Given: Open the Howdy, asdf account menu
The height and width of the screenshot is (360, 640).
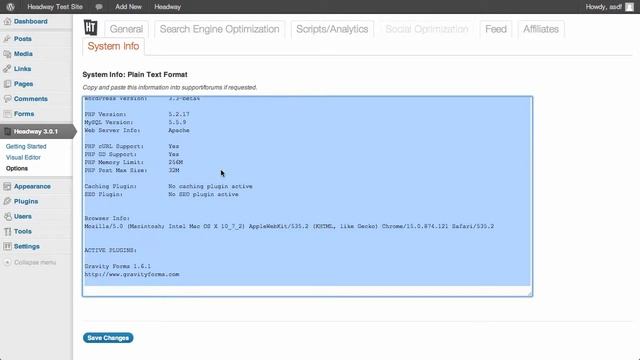Looking at the screenshot, I should tap(603, 7).
